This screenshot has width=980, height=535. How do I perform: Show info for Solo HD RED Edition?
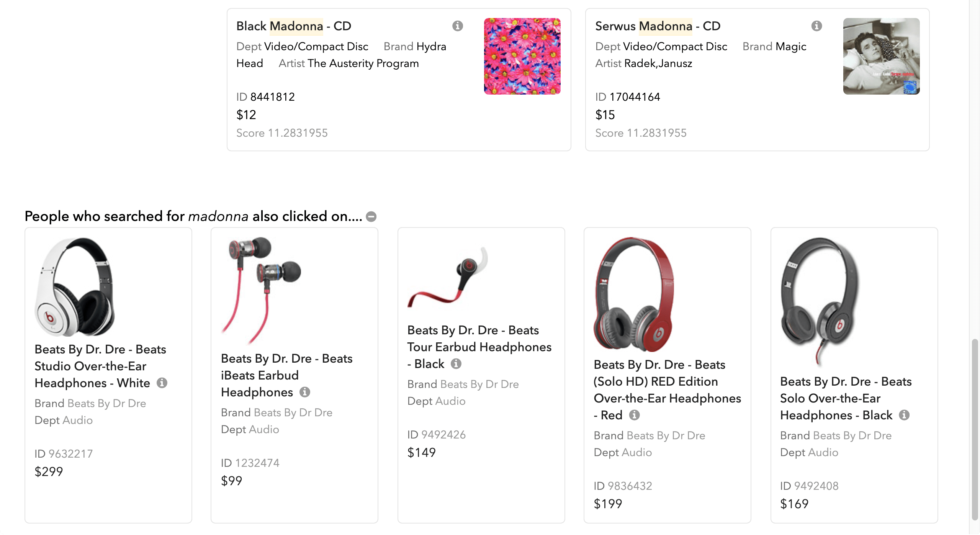coord(635,415)
